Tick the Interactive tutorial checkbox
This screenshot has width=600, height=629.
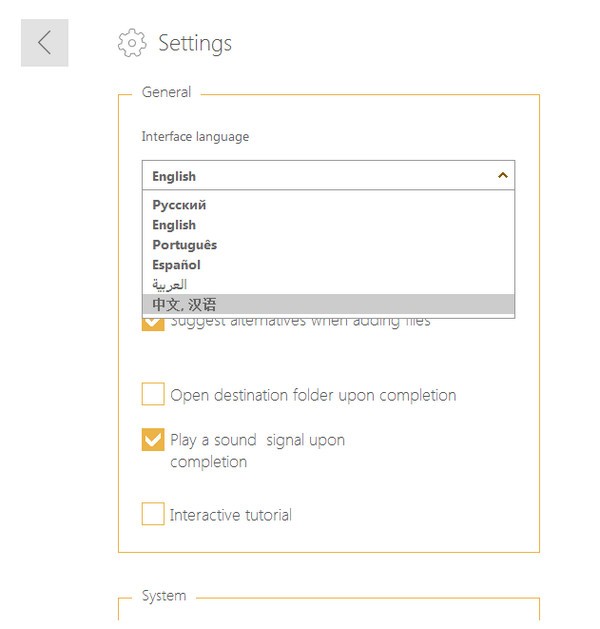pos(153,514)
